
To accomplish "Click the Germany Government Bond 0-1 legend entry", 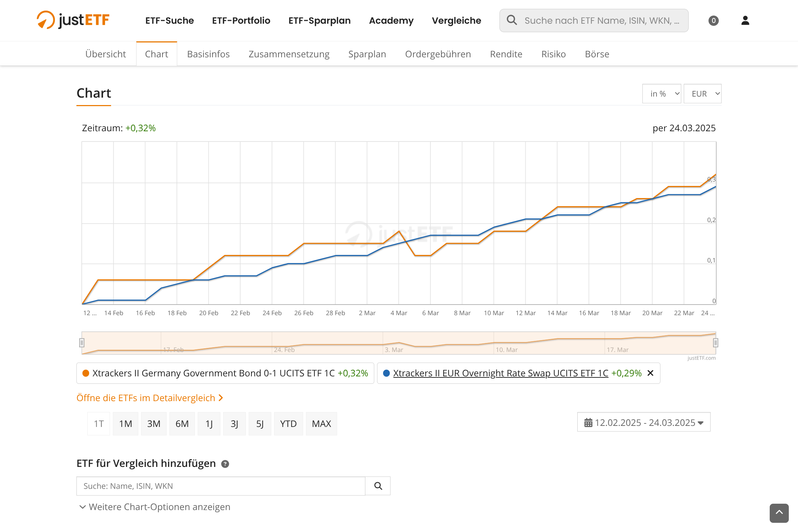I will coord(225,373).
